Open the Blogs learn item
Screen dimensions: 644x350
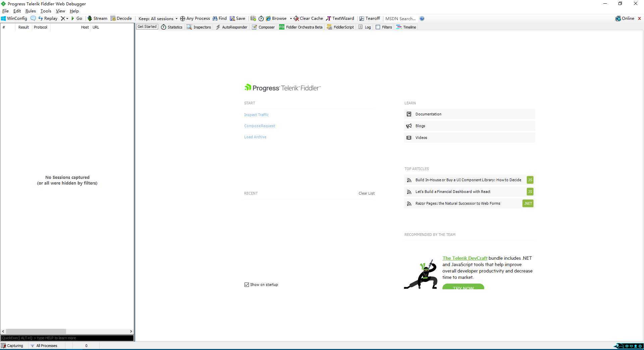(x=469, y=126)
